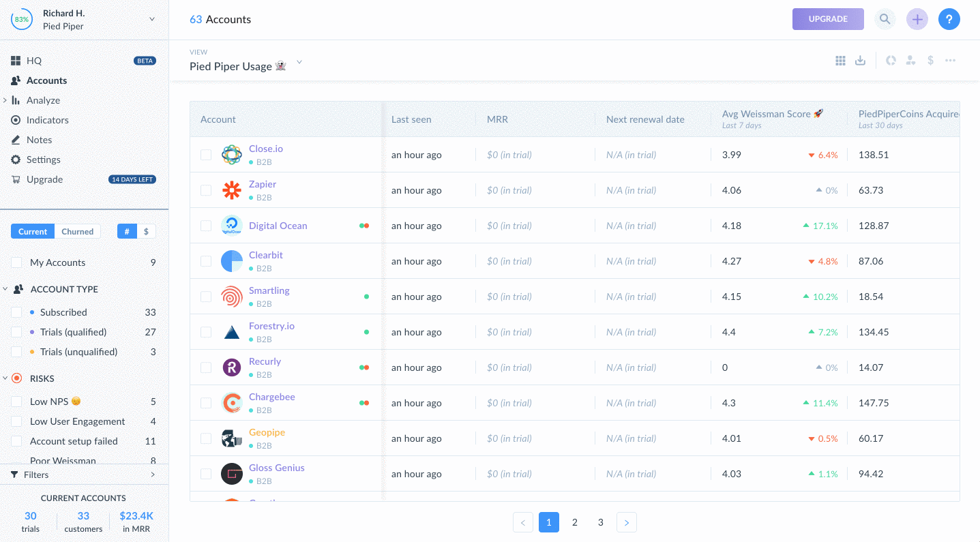Switch to the Current tab
Viewport: 980px width, 542px height.
(x=33, y=232)
